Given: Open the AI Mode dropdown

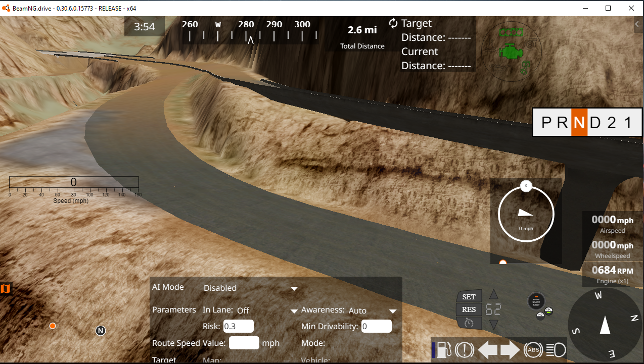Looking at the screenshot, I should tap(250, 288).
